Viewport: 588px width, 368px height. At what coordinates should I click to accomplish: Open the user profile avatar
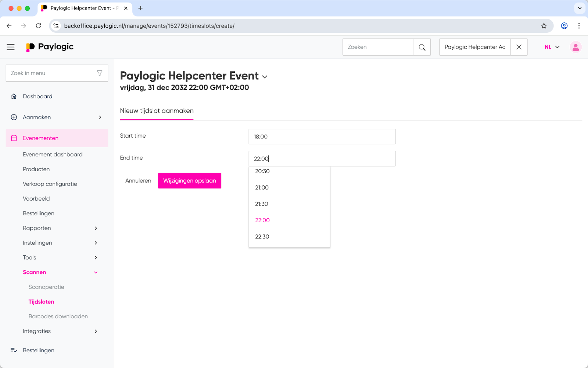[576, 47]
